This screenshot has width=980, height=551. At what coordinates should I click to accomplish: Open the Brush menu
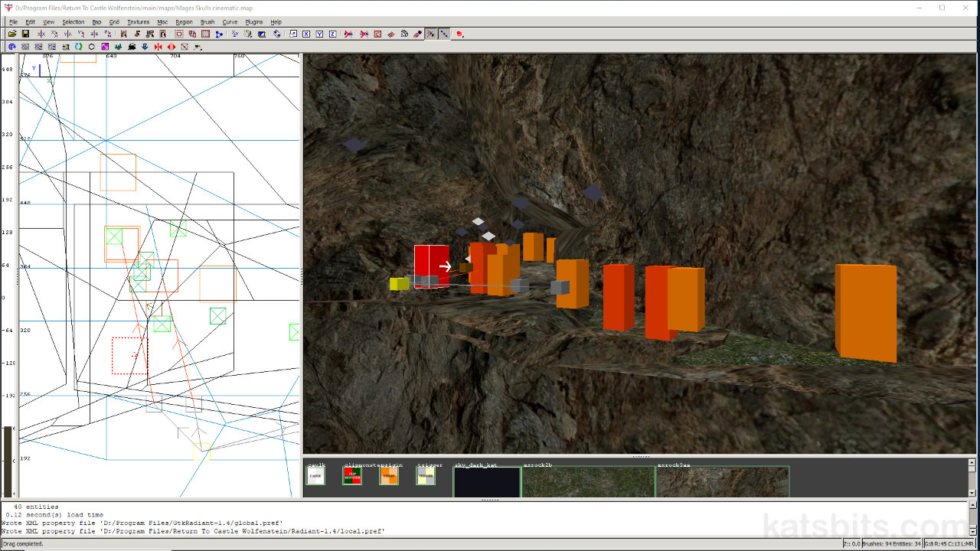[207, 22]
